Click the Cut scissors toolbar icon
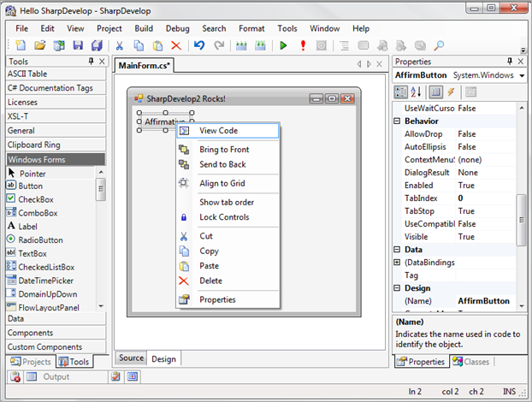 pyautogui.click(x=120, y=45)
